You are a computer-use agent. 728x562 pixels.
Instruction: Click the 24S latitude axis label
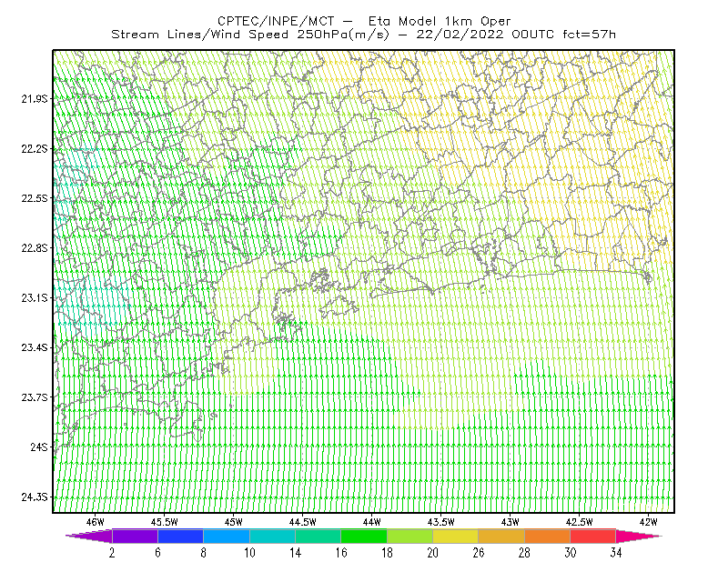pyautogui.click(x=39, y=447)
